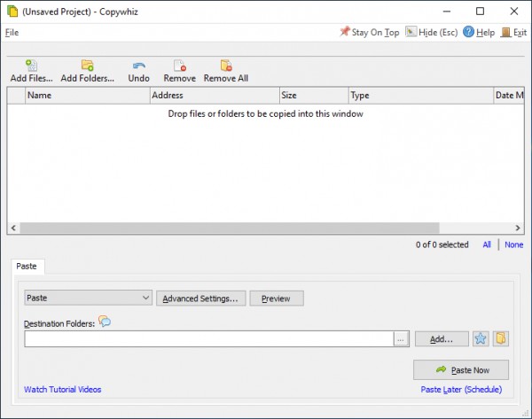The width and height of the screenshot is (532, 419).
Task: Open Paste Later (Schedule) link
Action: click(461, 390)
